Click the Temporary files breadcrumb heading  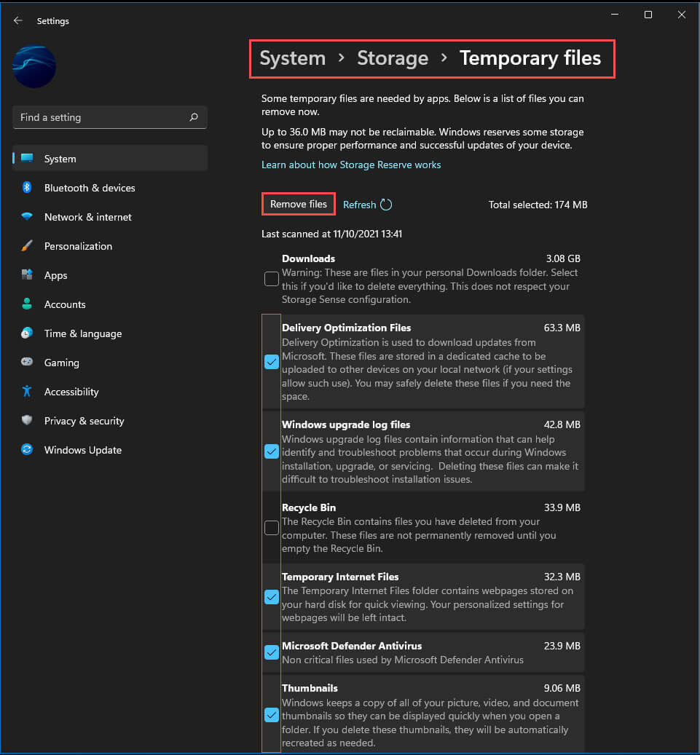click(530, 58)
